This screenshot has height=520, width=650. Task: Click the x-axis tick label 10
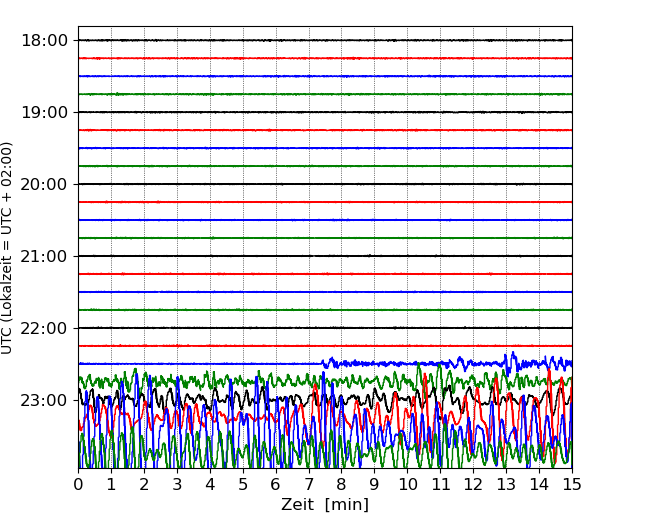[x=407, y=484]
